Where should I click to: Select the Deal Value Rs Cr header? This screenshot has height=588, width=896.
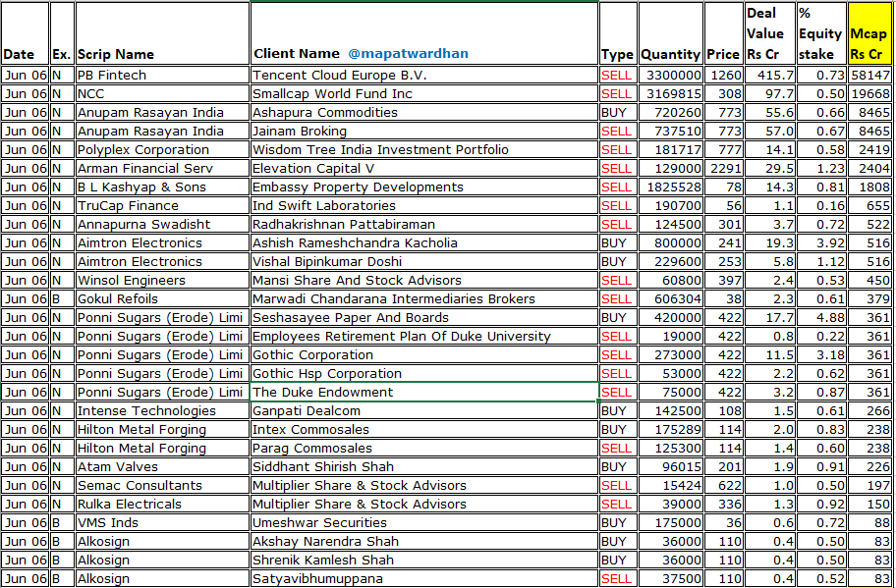(770, 33)
